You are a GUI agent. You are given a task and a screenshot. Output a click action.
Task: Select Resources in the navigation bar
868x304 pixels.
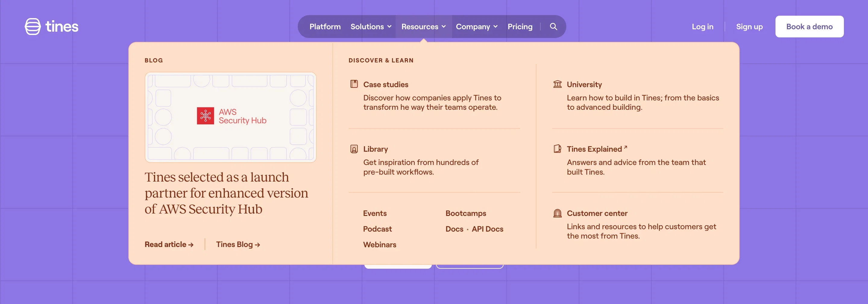click(x=420, y=27)
